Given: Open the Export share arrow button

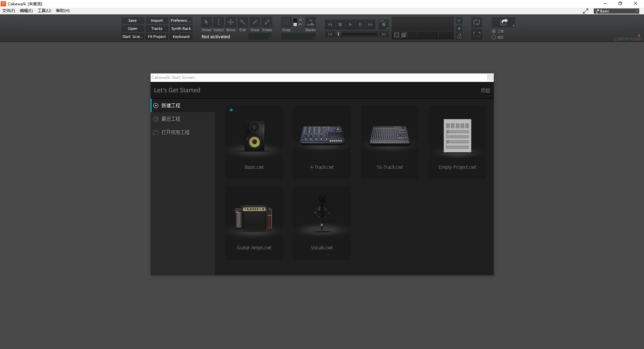Looking at the screenshot, I should point(503,22).
